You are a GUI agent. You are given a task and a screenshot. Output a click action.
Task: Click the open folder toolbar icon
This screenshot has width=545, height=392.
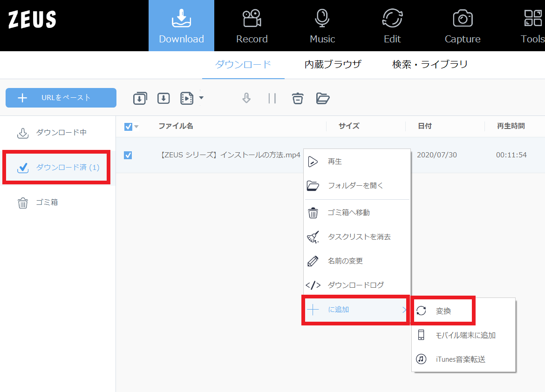coord(323,98)
